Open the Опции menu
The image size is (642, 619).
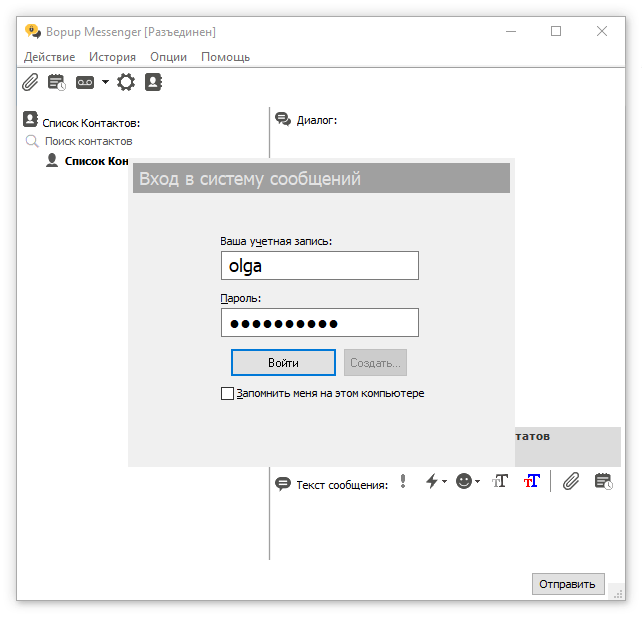click(x=169, y=57)
